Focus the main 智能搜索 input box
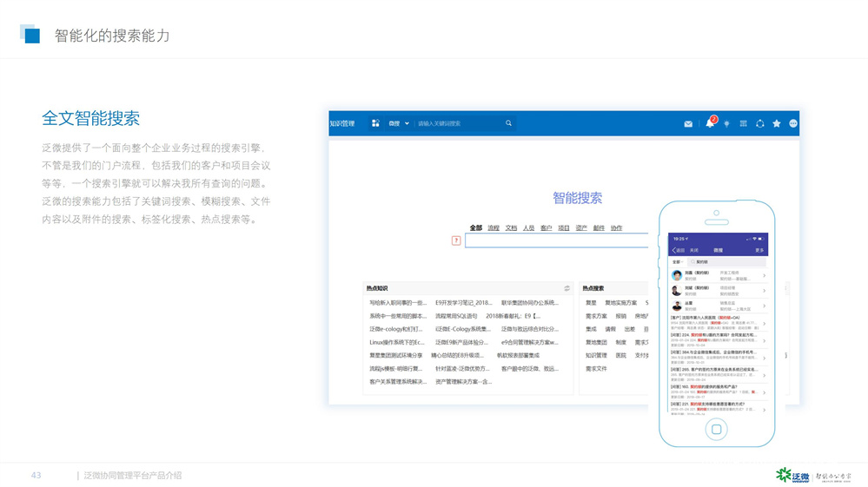 pos(556,240)
